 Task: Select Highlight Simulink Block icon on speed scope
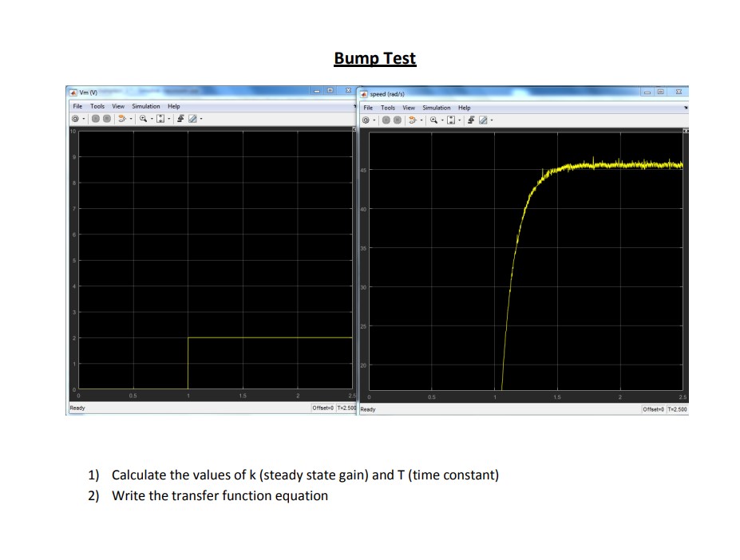coord(413,120)
